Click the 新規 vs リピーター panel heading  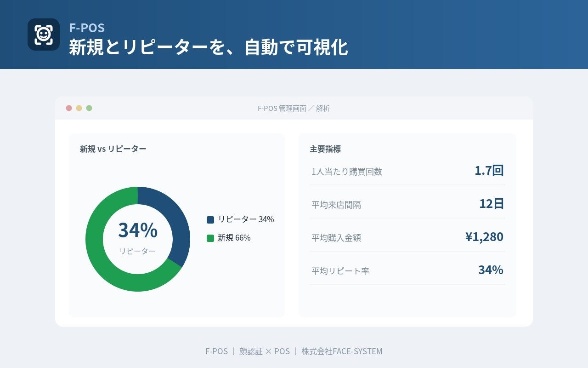[113, 149]
